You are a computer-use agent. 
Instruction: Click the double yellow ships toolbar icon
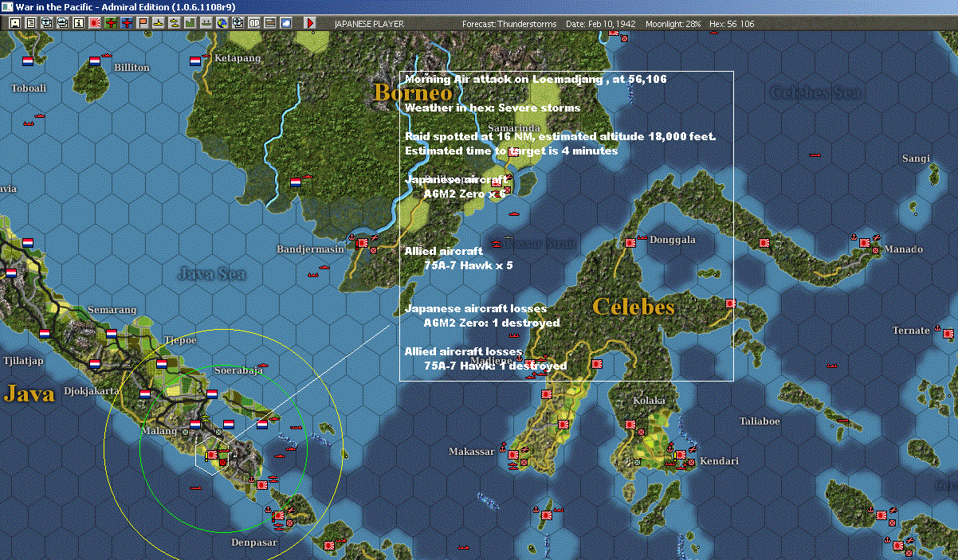[x=174, y=23]
